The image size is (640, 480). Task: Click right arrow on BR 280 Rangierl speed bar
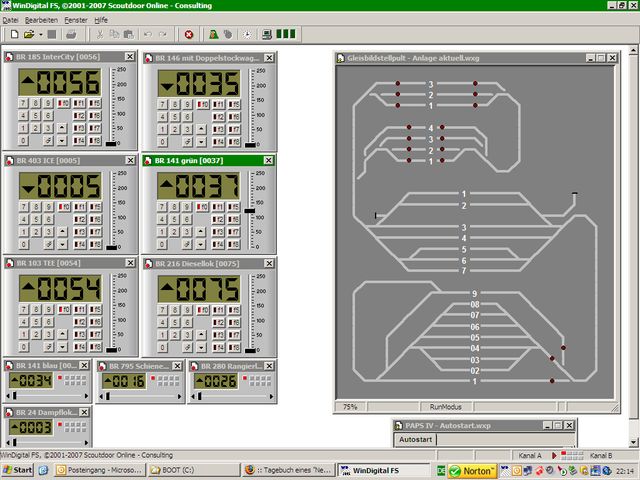pos(271,396)
